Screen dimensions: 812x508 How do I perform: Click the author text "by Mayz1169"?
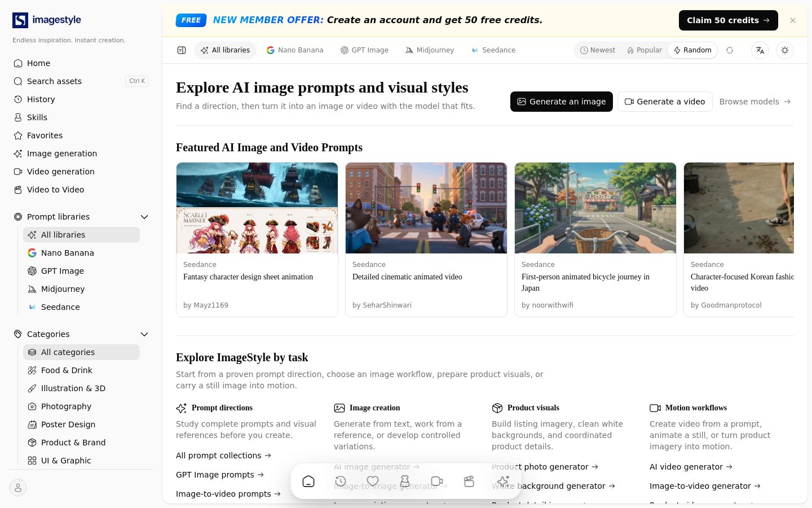coord(206,305)
